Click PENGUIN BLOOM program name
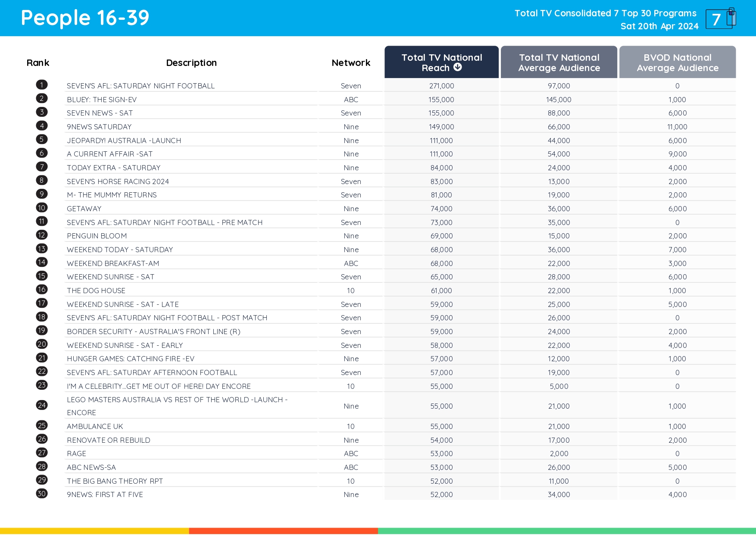Viewport: 756px width, 535px height. (97, 236)
